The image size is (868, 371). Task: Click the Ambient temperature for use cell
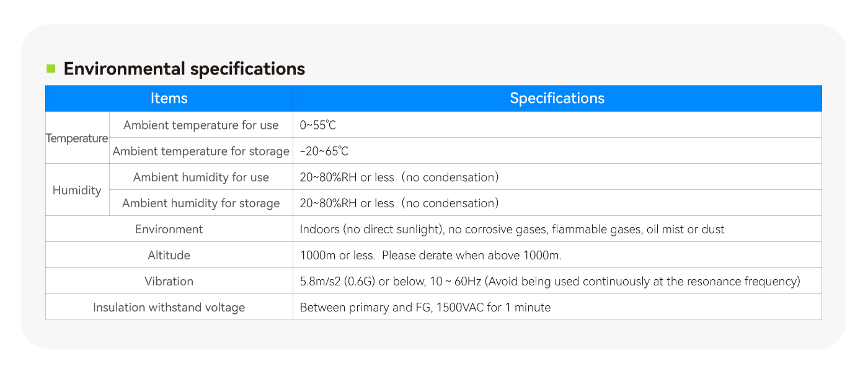point(201,125)
